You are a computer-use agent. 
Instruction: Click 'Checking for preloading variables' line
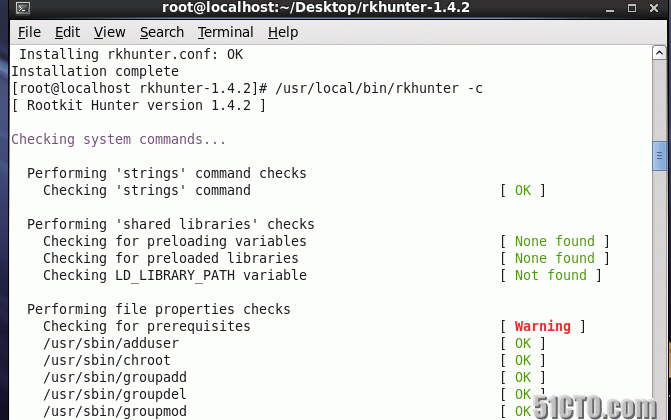(x=175, y=241)
